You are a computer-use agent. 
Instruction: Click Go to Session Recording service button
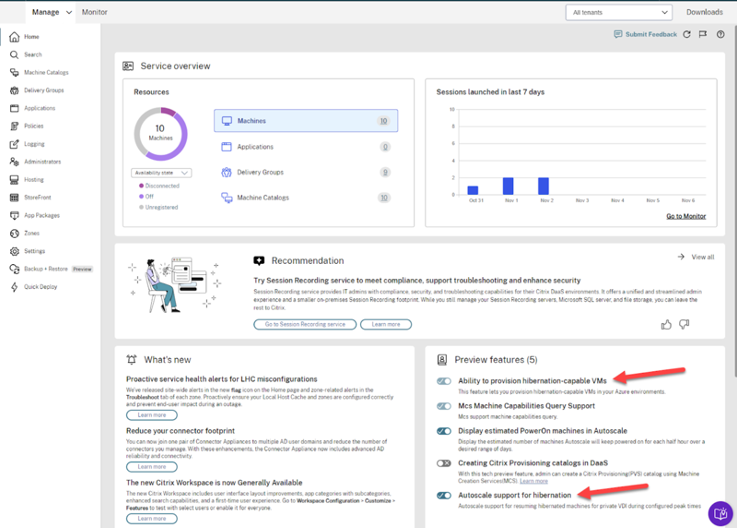pyautogui.click(x=304, y=324)
